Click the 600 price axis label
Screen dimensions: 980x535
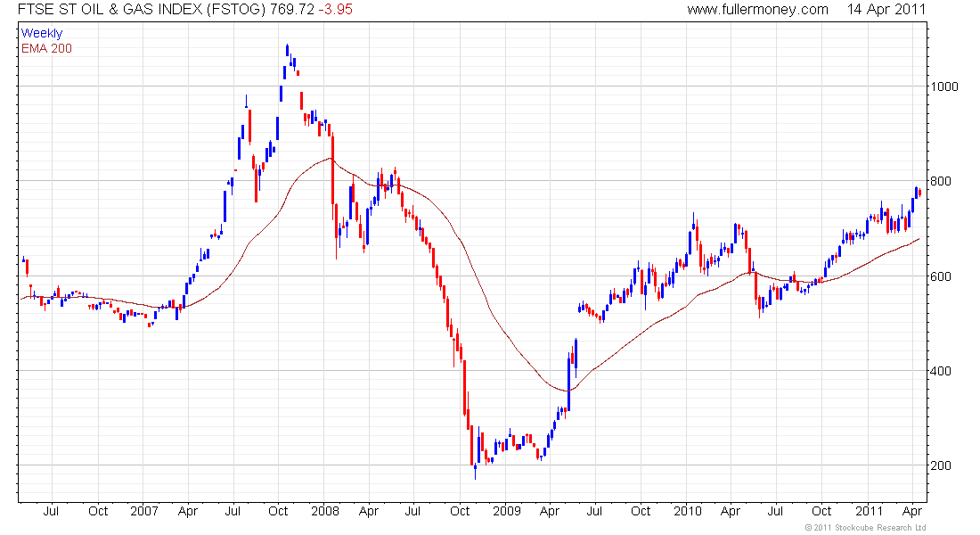click(941, 276)
